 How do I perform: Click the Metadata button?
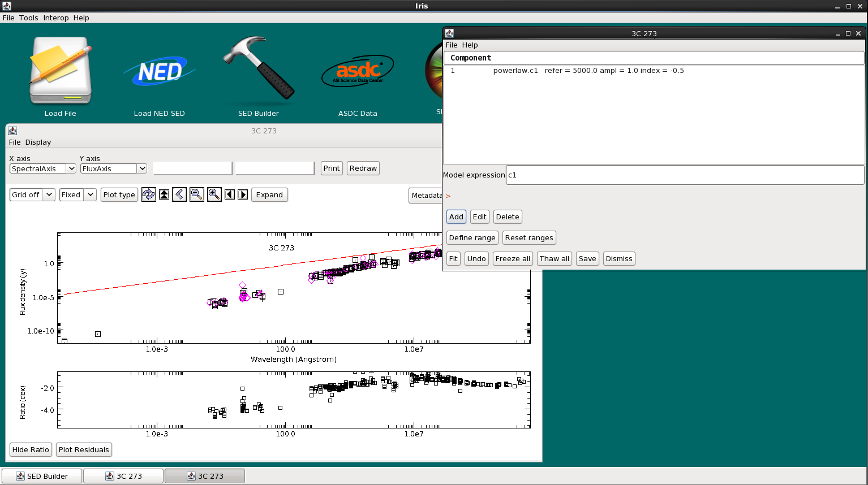tap(426, 195)
